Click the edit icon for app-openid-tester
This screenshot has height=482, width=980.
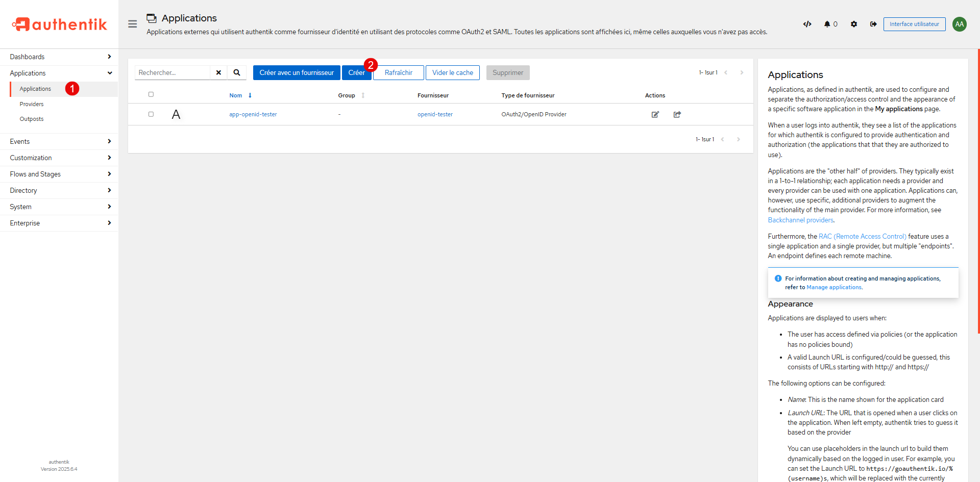click(655, 114)
